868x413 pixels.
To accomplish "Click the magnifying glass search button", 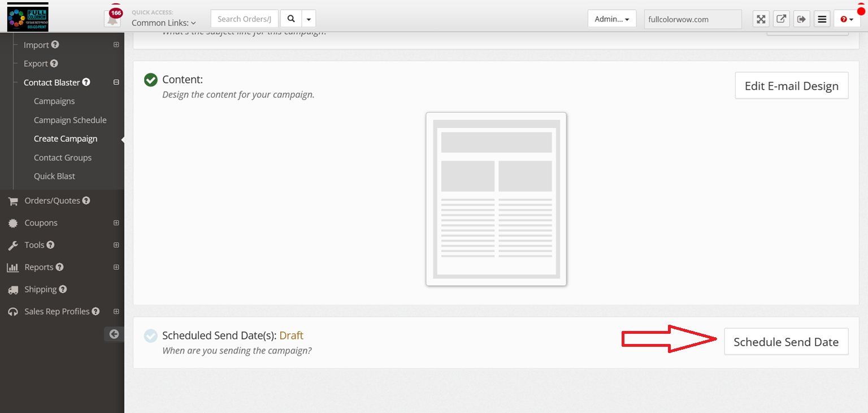I will pyautogui.click(x=291, y=19).
